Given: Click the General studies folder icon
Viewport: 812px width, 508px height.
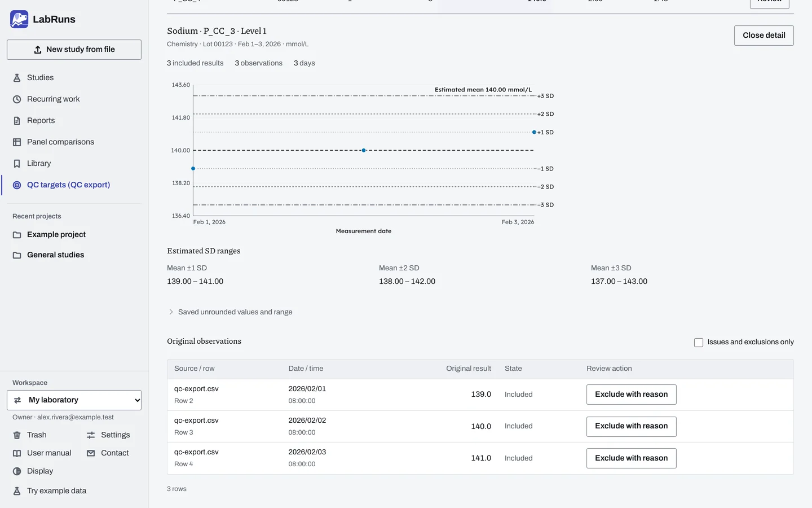Looking at the screenshot, I should (x=17, y=255).
